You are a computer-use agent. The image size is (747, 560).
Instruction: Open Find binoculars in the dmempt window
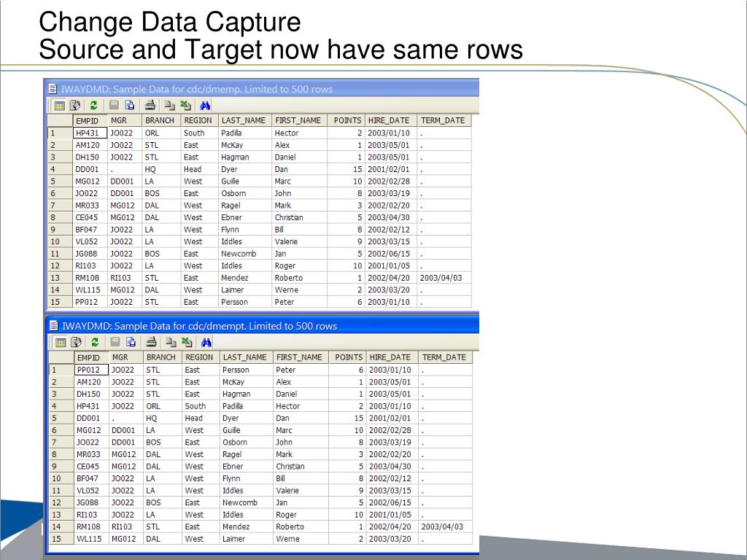pyautogui.click(x=206, y=343)
